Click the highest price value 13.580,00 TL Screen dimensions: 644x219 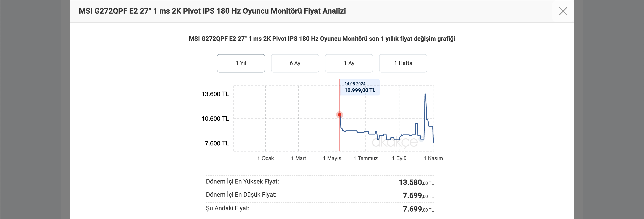416,182
